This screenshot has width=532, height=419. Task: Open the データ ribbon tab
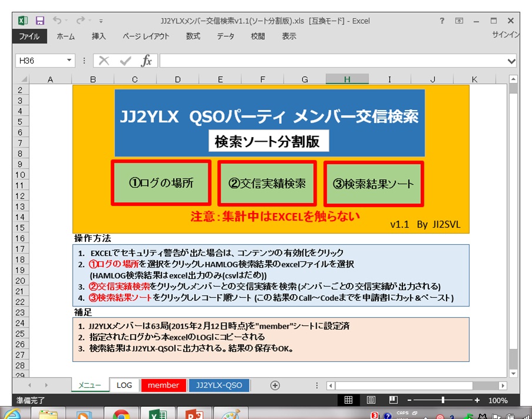click(225, 36)
